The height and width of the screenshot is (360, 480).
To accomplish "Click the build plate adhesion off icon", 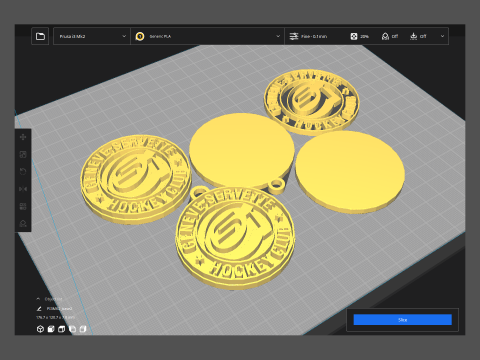I will coord(414,36).
